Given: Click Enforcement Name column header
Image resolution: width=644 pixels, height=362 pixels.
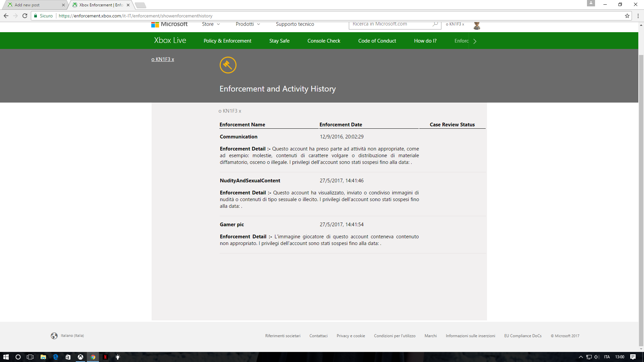Looking at the screenshot, I should coord(242,125).
